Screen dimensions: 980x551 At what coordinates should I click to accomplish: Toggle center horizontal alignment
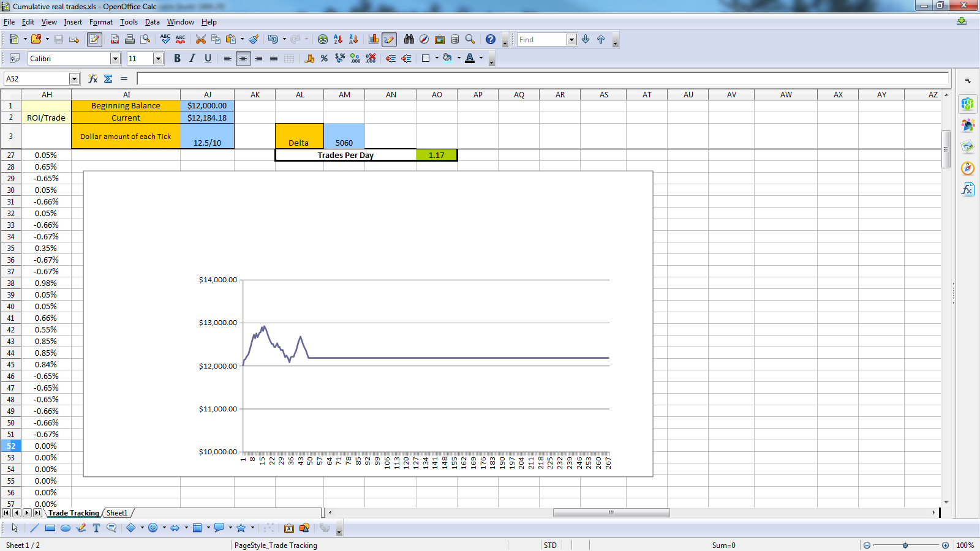click(243, 58)
